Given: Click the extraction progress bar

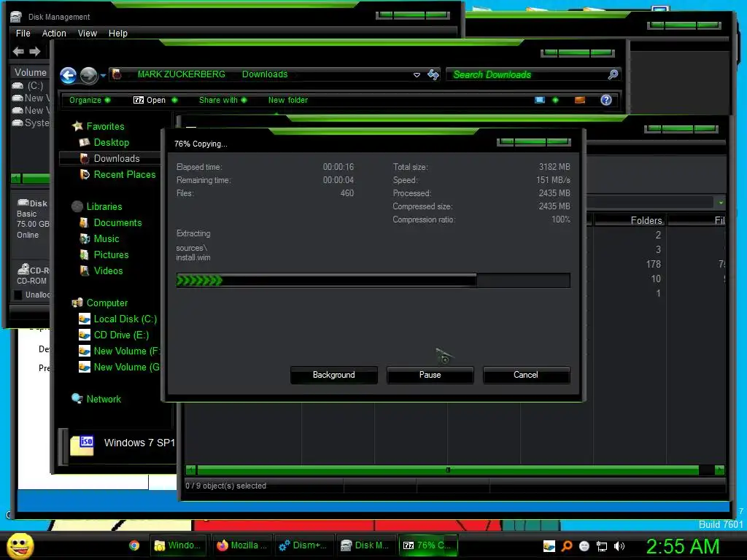Looking at the screenshot, I should (373, 281).
